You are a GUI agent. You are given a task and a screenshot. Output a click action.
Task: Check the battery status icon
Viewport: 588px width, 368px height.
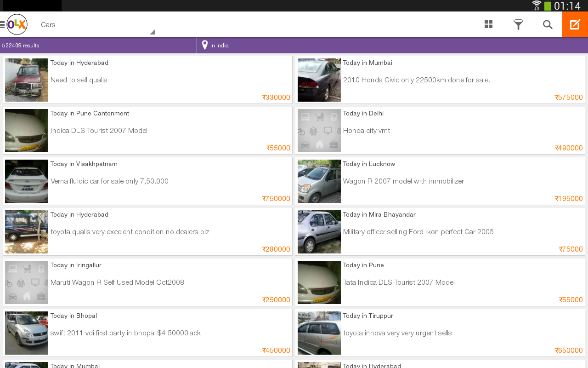point(548,6)
